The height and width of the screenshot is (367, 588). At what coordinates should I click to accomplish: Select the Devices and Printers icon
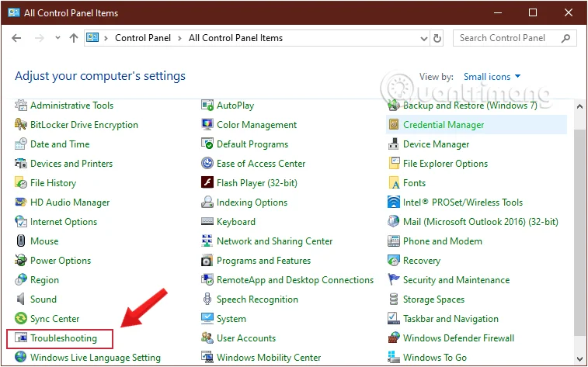point(21,164)
